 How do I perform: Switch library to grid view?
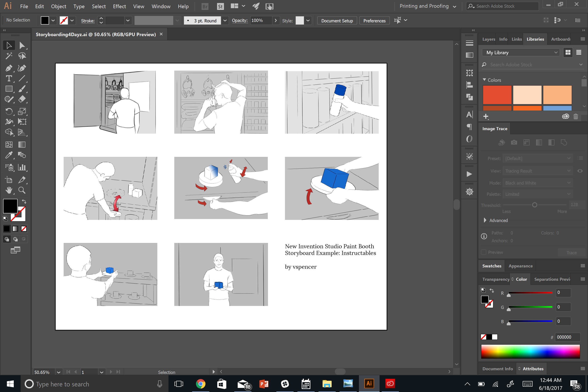pos(568,52)
